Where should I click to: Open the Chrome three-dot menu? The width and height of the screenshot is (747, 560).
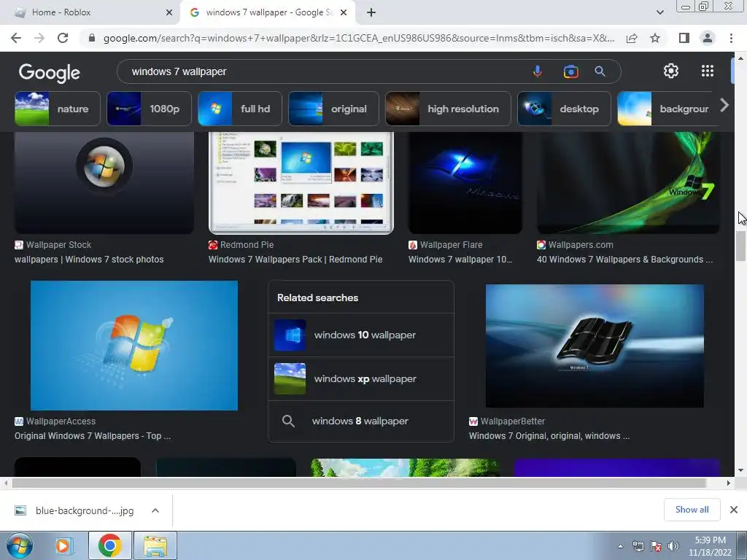(x=731, y=38)
